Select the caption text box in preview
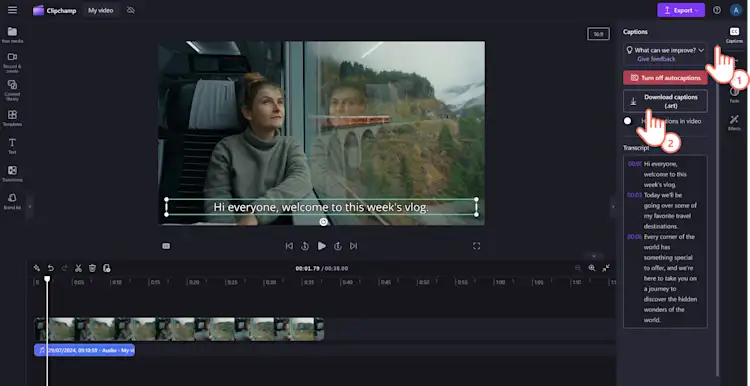Screen dimensions: 750x386 321,207
